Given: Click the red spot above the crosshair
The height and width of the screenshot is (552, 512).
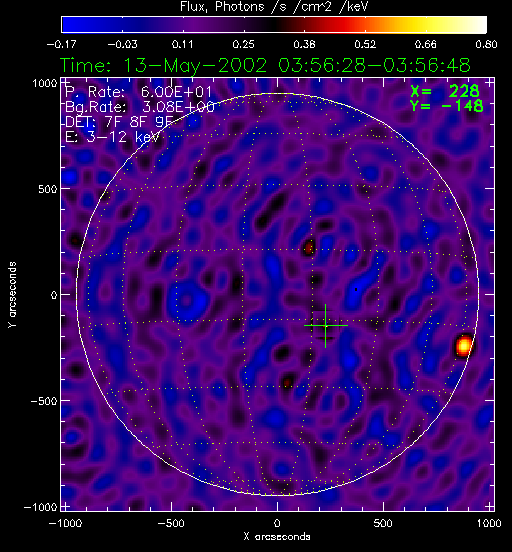Looking at the screenshot, I should click(309, 247).
